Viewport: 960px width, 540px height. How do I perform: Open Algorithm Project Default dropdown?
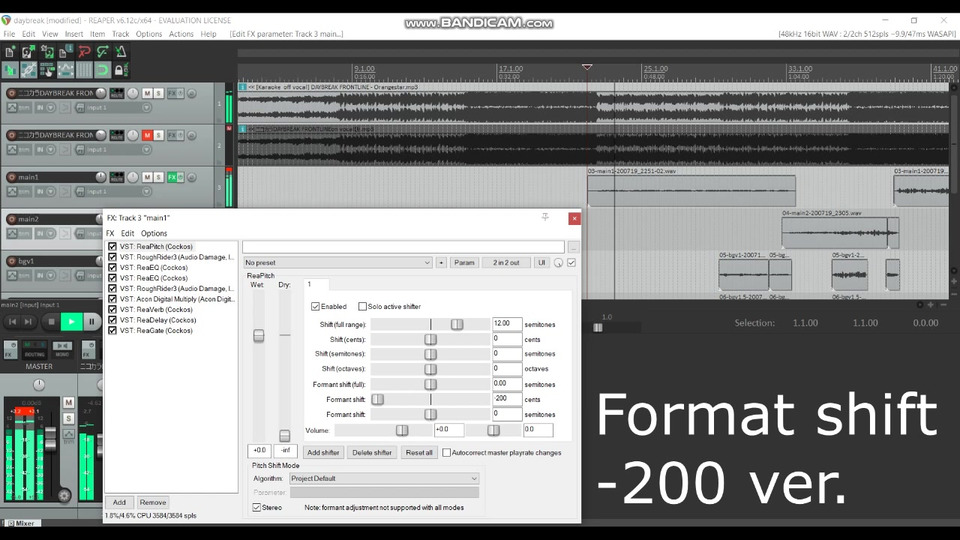point(384,478)
